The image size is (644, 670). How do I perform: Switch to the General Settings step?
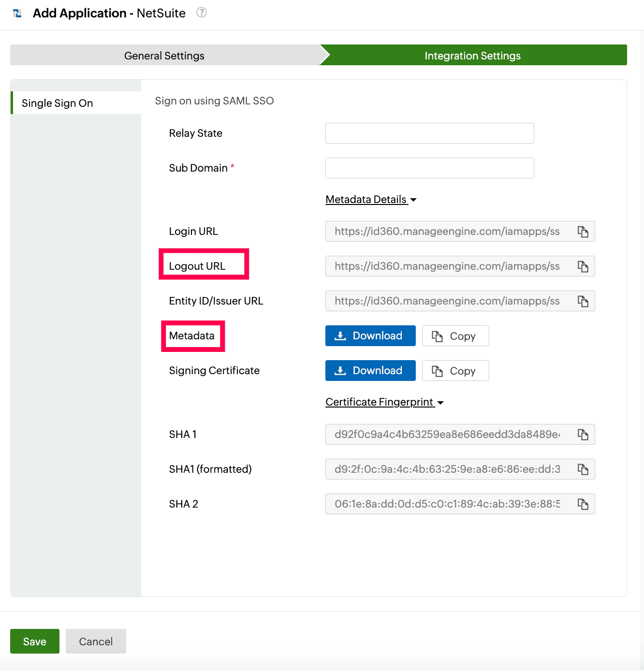[x=164, y=56]
